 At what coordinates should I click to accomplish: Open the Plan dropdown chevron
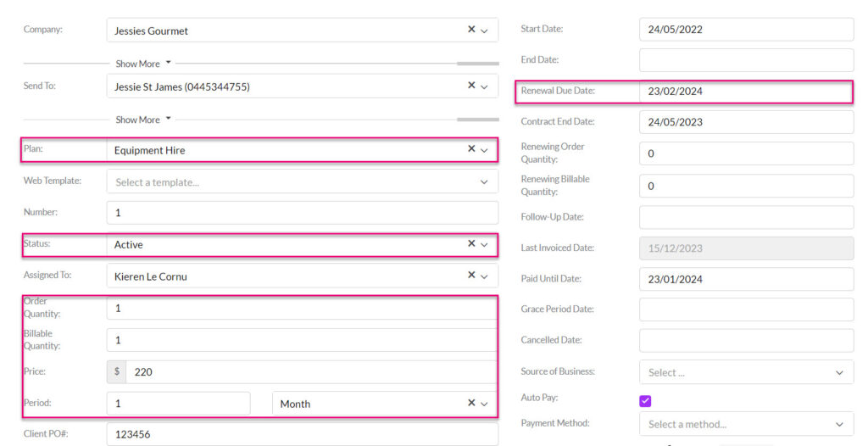(484, 150)
